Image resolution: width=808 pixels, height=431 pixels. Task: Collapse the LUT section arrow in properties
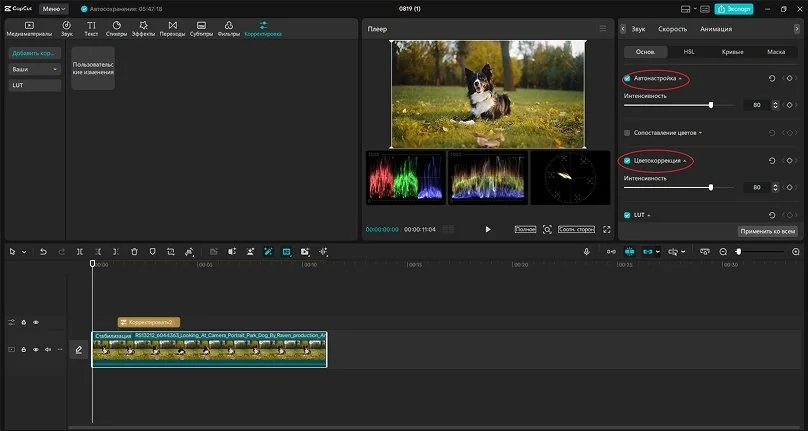pyautogui.click(x=649, y=215)
